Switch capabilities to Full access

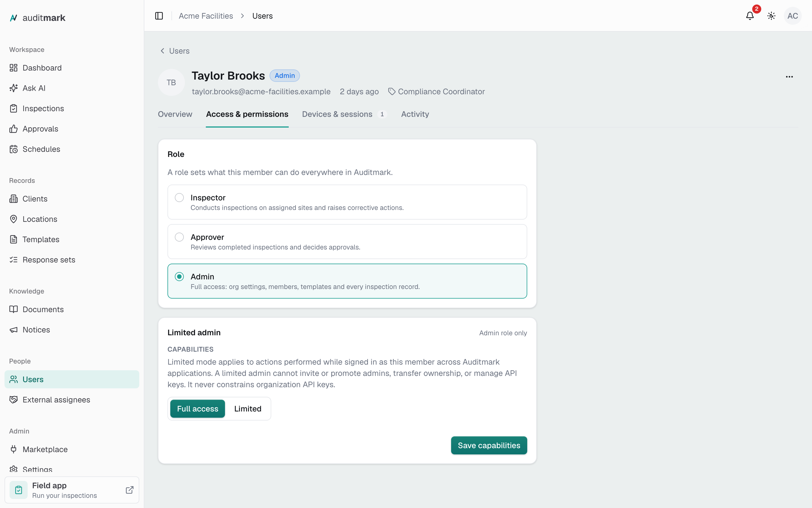pyautogui.click(x=197, y=409)
